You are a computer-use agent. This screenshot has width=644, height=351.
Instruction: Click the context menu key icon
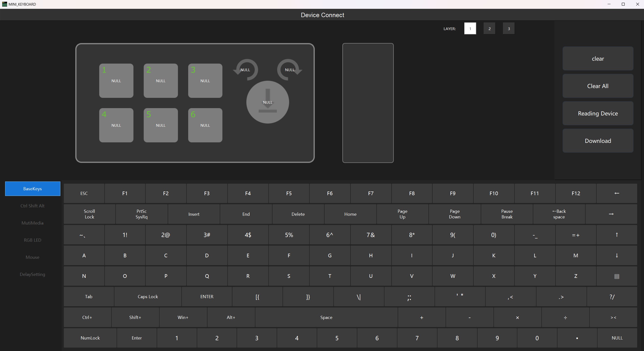click(616, 276)
